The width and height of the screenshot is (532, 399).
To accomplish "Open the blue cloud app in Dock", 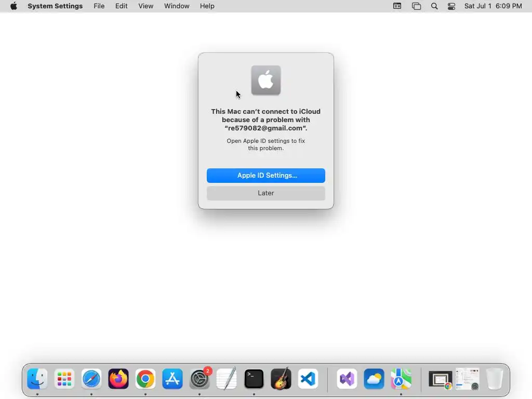I will coord(374,379).
